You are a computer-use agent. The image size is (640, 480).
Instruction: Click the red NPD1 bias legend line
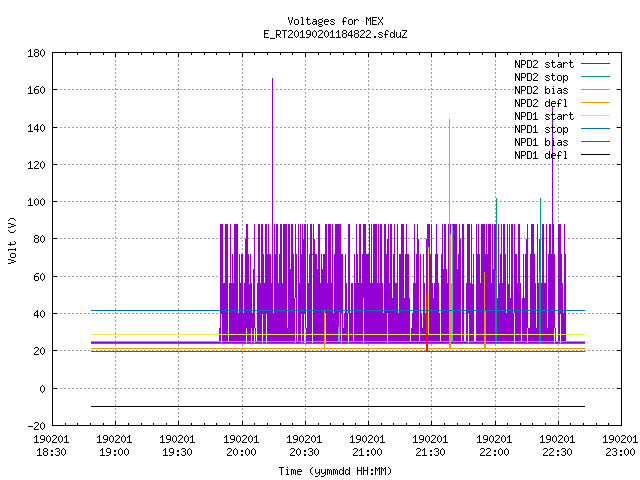[x=595, y=142]
